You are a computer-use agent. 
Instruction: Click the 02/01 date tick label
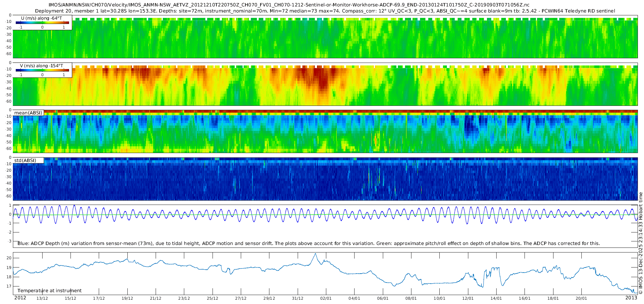click(x=326, y=299)
